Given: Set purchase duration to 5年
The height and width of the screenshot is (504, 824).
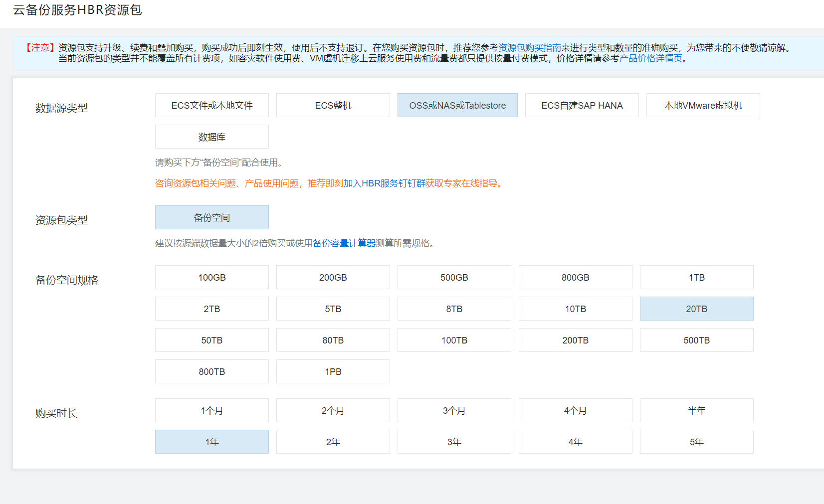Looking at the screenshot, I should click(697, 442).
